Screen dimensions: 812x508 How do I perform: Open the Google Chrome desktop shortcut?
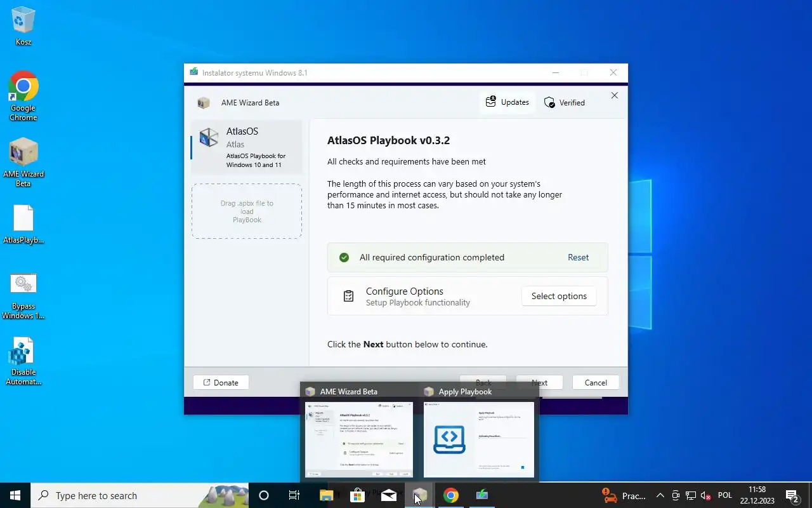point(23,97)
